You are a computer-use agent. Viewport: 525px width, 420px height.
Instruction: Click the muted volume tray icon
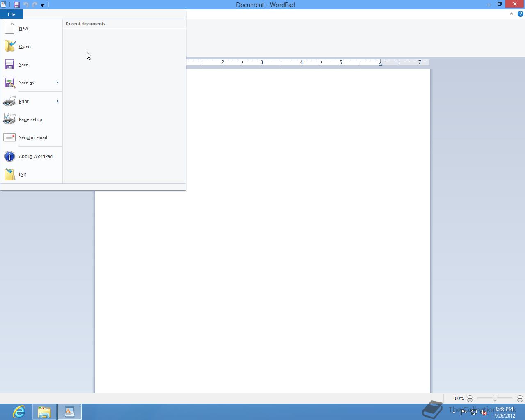[x=484, y=412]
